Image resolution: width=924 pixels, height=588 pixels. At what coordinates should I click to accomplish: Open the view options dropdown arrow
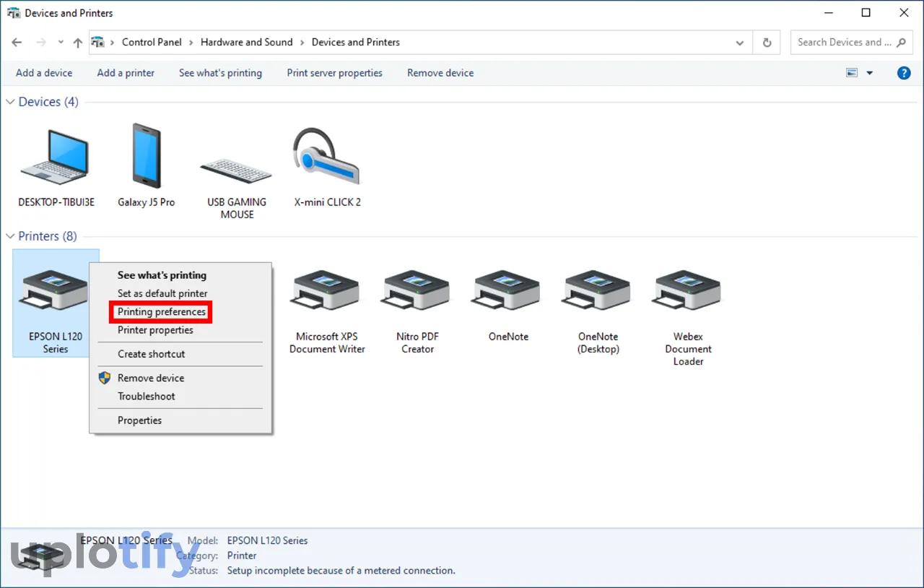coord(869,73)
